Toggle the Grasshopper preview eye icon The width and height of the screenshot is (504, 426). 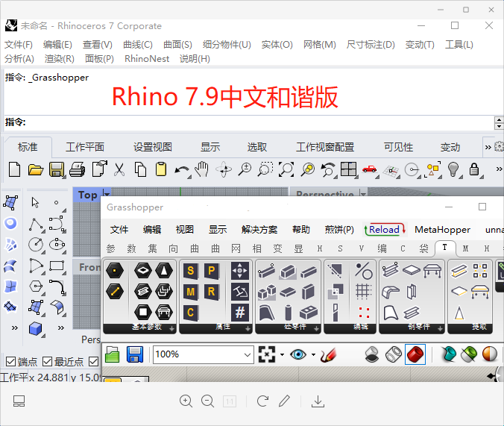tap(298, 354)
